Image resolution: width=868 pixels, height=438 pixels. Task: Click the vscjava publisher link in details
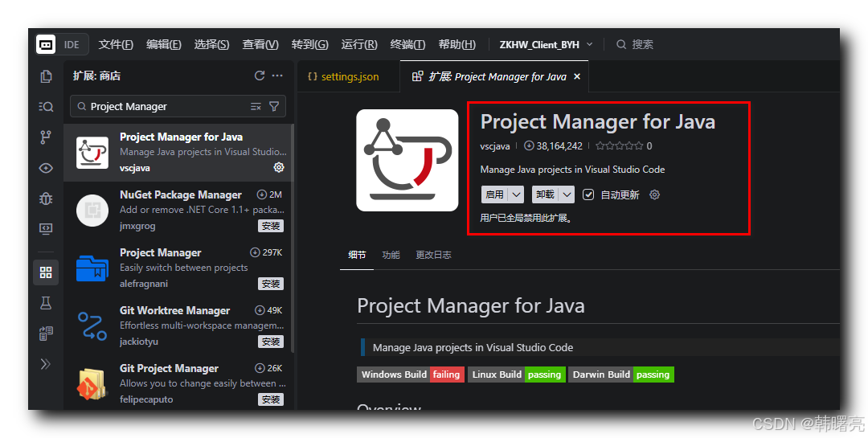point(495,145)
